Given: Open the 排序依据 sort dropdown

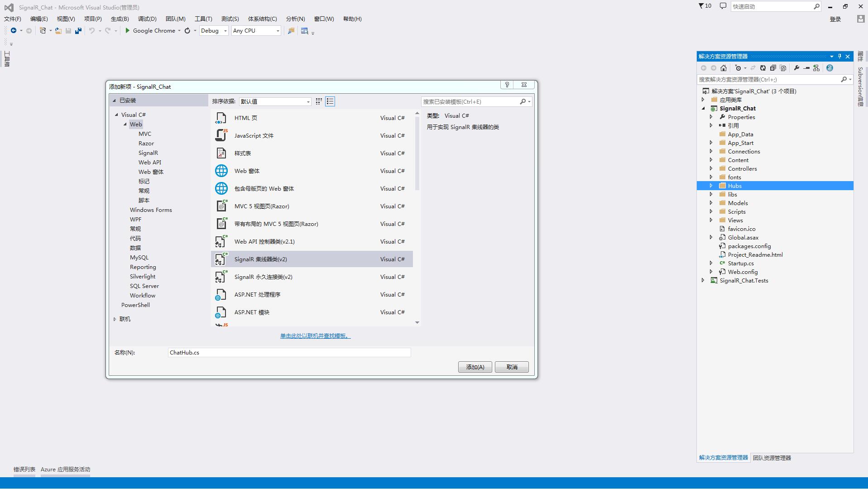Looking at the screenshot, I should 275,102.
